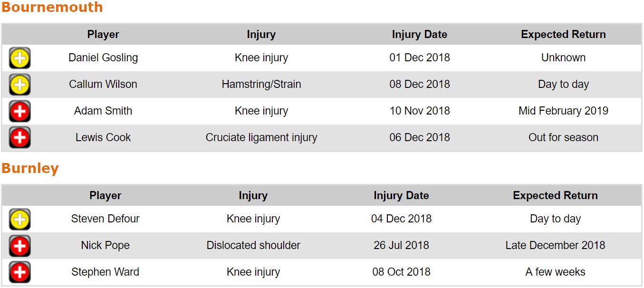Click Bournemouth's Injury Date column header
Screen dimensions: 644x288
[x=419, y=35]
